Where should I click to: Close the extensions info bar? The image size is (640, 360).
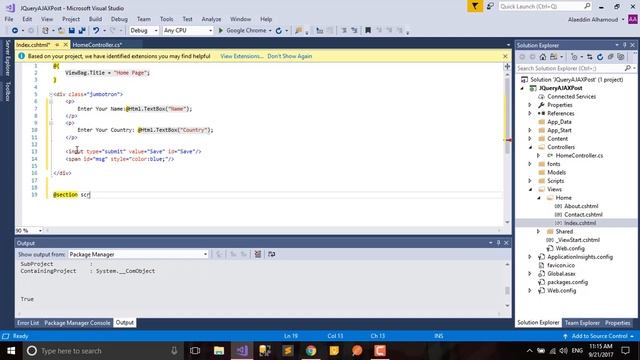(505, 56)
